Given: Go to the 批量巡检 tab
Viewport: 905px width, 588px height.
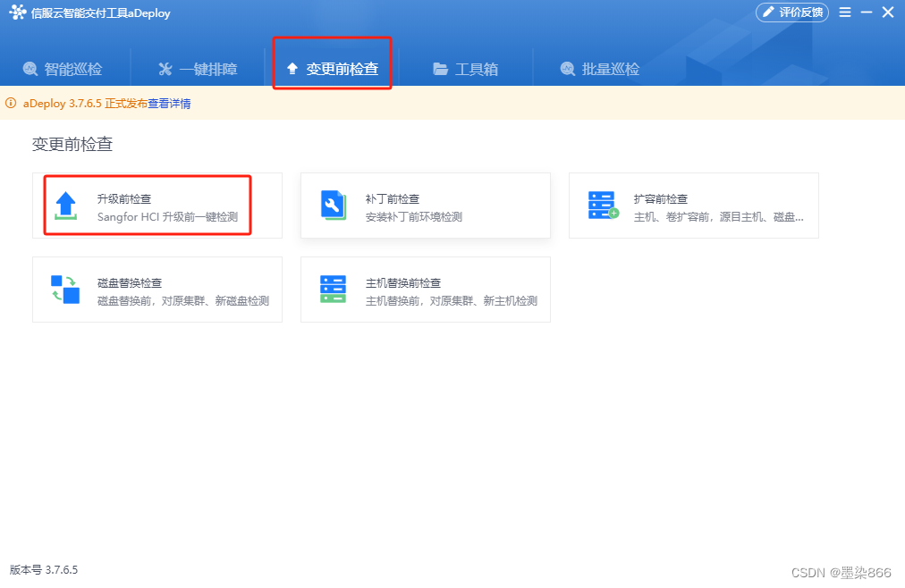Looking at the screenshot, I should pyautogui.click(x=600, y=69).
